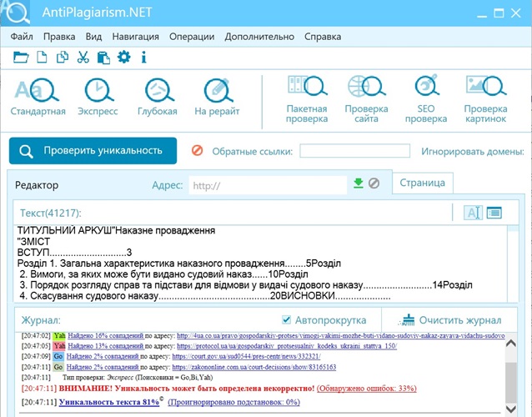Open Проверка картинок tool
Viewport: 532px width, 417px height.
click(x=486, y=99)
